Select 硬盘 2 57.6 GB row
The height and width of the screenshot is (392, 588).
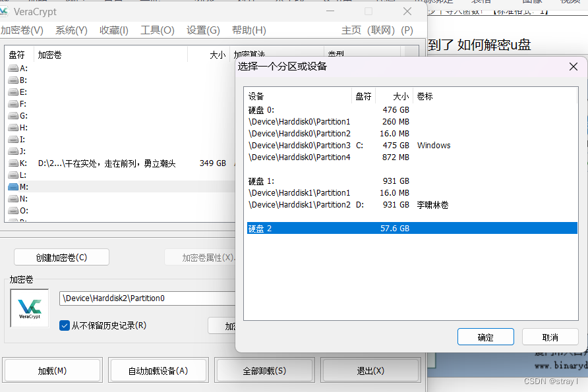(x=412, y=228)
